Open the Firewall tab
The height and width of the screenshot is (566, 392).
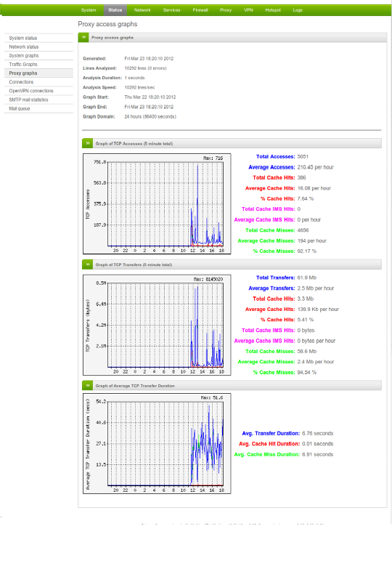[200, 10]
